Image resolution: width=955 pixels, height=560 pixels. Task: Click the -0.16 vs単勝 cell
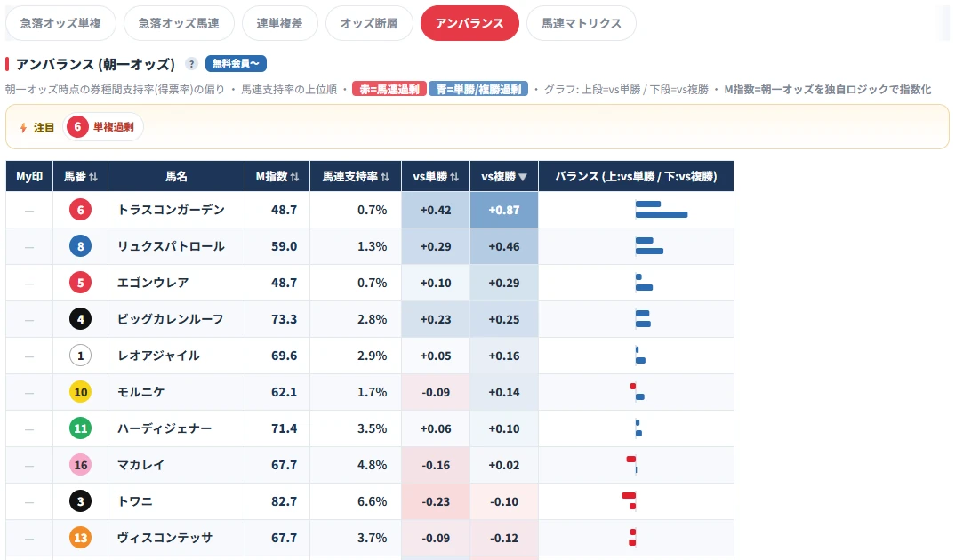click(x=436, y=465)
